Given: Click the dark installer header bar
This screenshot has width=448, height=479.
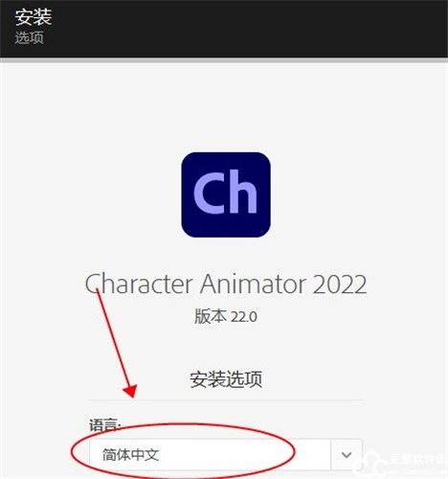Looking at the screenshot, I should 224,29.
